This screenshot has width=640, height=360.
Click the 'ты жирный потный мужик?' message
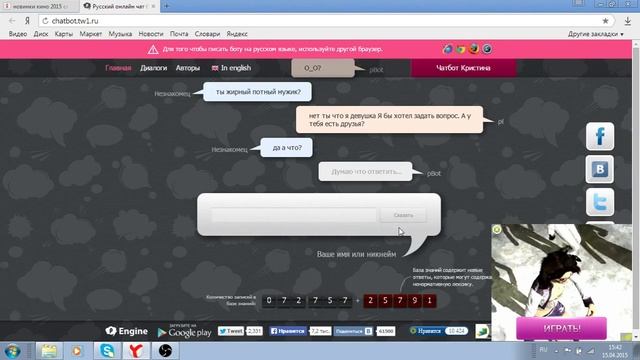[x=258, y=92]
